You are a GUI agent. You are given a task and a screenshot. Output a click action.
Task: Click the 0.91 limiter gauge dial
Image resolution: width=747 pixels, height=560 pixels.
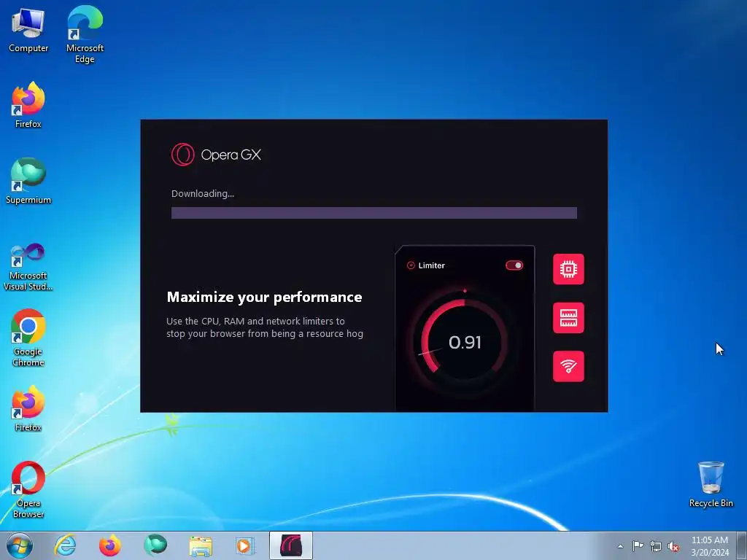pos(465,342)
